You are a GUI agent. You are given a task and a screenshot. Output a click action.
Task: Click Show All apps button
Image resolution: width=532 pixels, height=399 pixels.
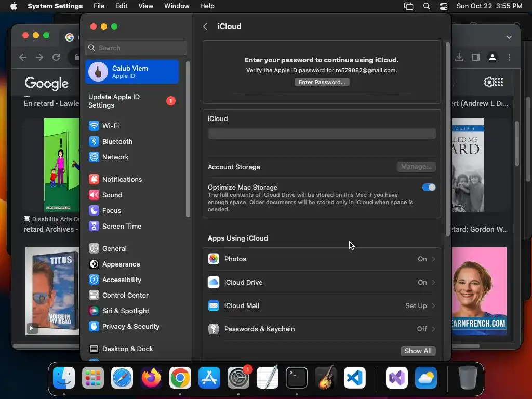click(x=418, y=351)
